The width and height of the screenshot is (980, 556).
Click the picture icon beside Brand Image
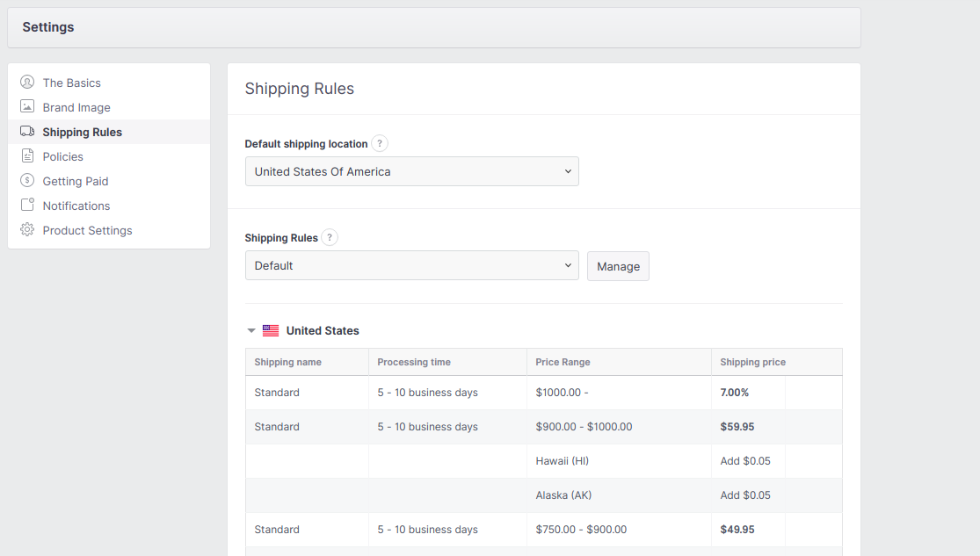point(27,107)
